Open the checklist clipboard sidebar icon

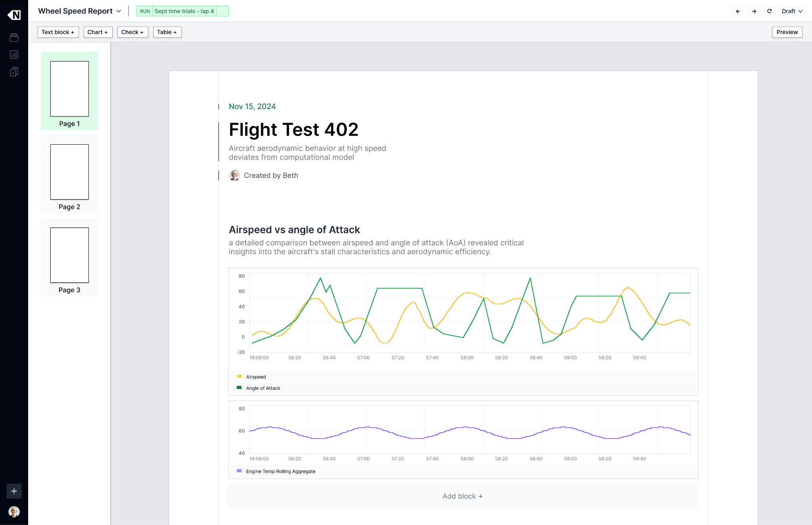[14, 72]
